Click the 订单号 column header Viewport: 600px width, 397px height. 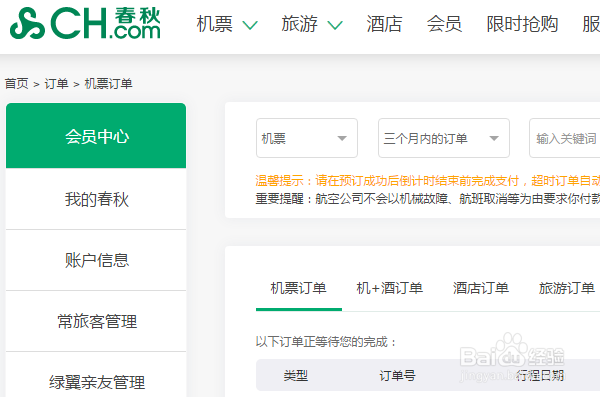397,376
